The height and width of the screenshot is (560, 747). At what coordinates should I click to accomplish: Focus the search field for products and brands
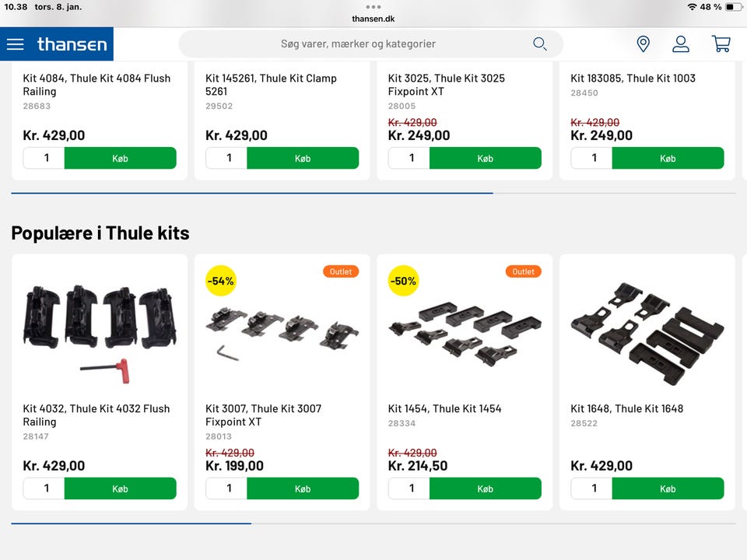click(x=358, y=44)
